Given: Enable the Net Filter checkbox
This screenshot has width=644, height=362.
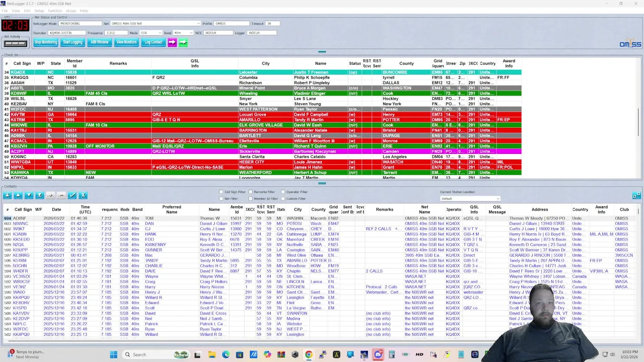Looking at the screenshot, I should click(221, 199).
